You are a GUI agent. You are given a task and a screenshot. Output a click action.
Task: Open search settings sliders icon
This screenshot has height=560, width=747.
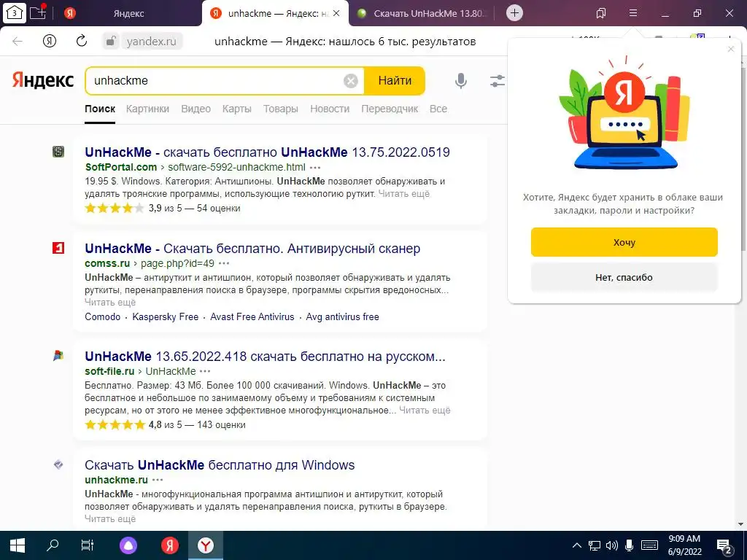(497, 80)
